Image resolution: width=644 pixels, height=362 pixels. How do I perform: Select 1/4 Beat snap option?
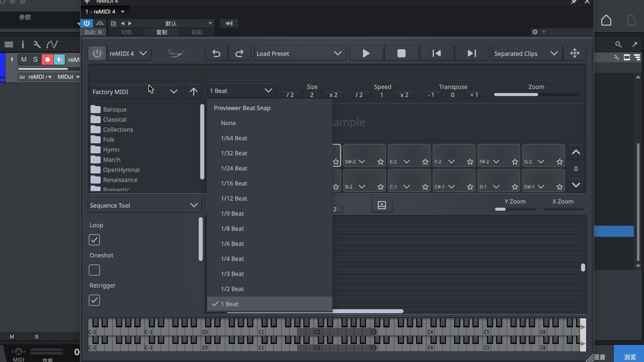[270, 259]
